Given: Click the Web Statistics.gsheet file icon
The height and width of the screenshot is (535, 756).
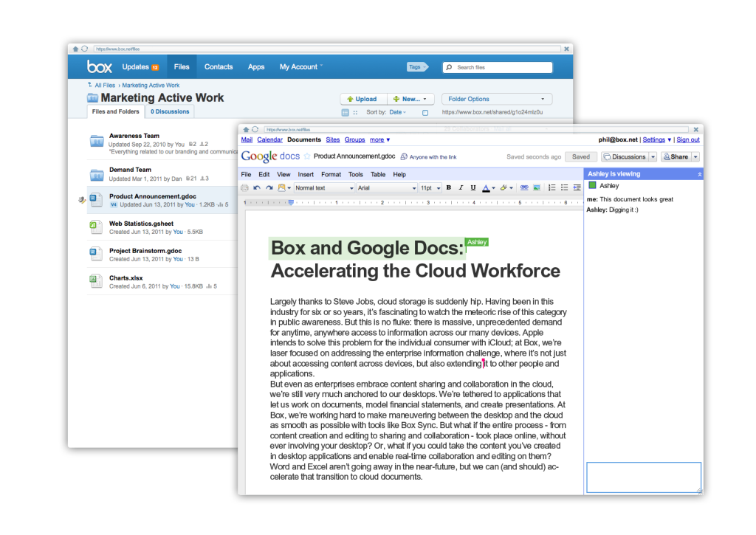Looking at the screenshot, I should tap(95, 227).
